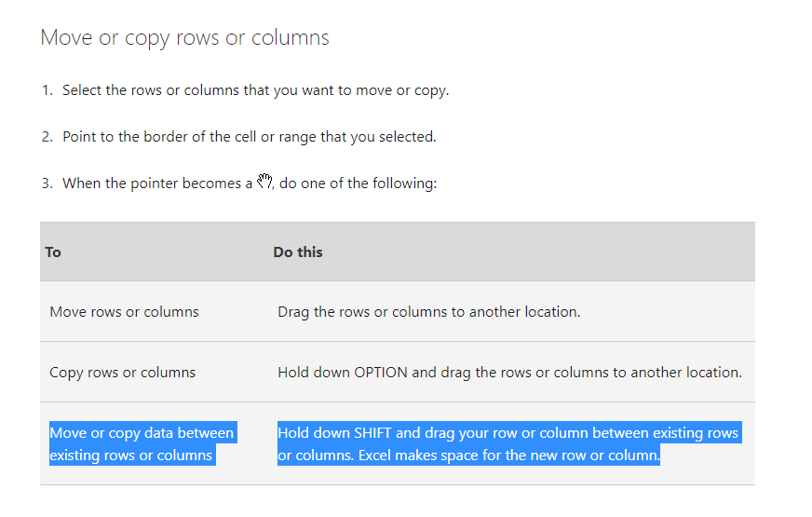Click step 1 'Select the rows or columns' text
This screenshot has height=517, width=812.
pyautogui.click(x=255, y=90)
